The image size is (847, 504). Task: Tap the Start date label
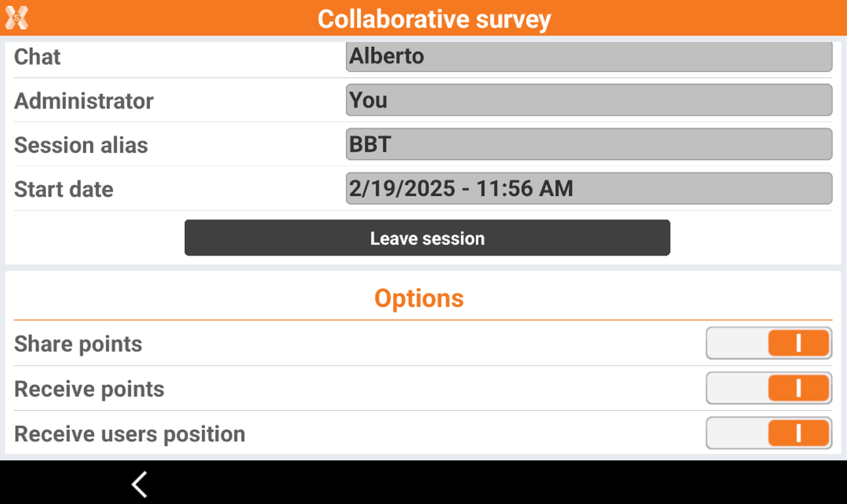click(x=64, y=190)
